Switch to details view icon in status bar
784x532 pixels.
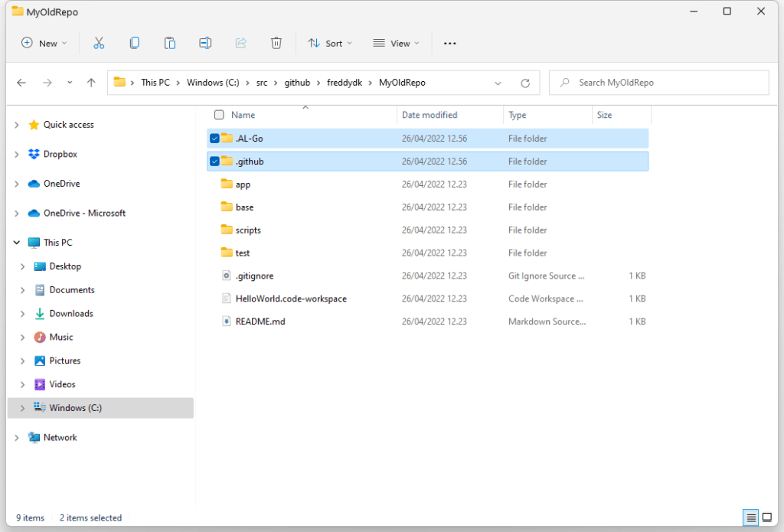750,518
